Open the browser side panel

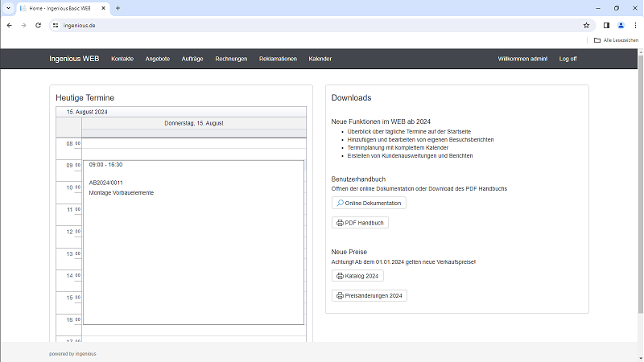tap(606, 26)
